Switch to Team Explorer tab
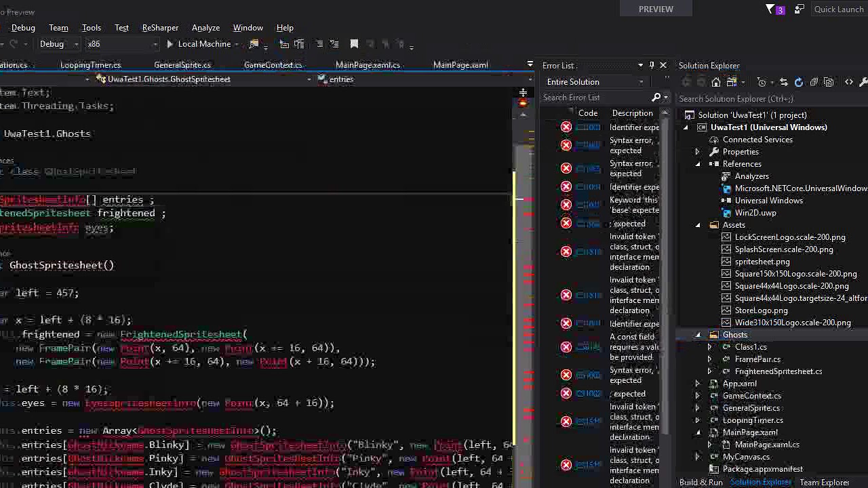This screenshot has width=868, height=488. click(x=825, y=483)
